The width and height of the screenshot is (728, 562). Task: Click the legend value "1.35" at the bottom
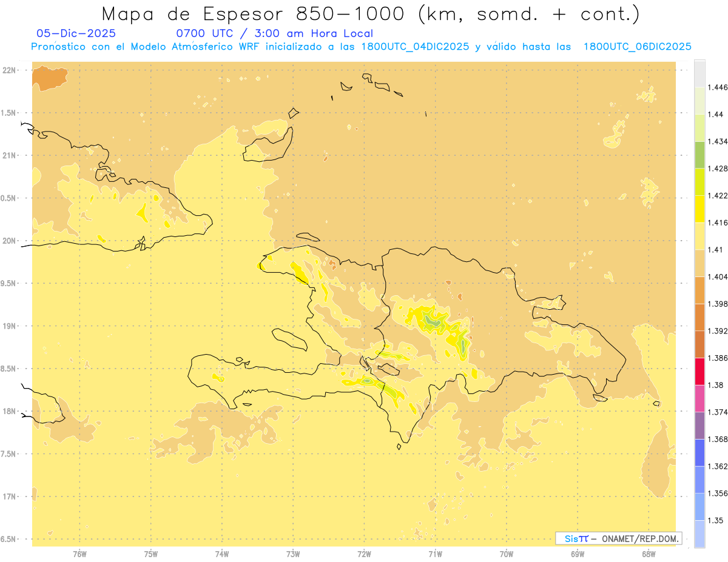716,520
